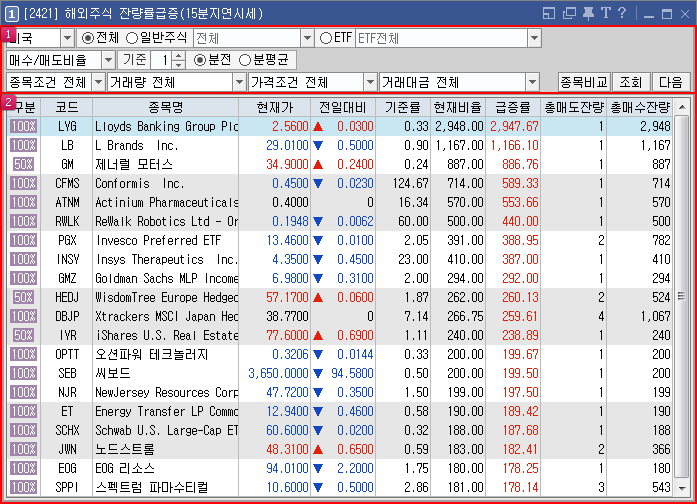Click the 100% badge in the SPPI row
Viewport: 697px width, 504px height.
pyautogui.click(x=24, y=488)
